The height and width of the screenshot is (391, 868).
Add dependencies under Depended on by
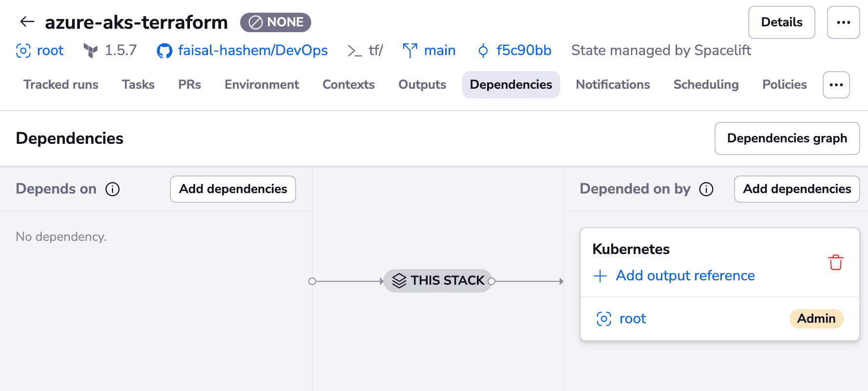(x=797, y=189)
